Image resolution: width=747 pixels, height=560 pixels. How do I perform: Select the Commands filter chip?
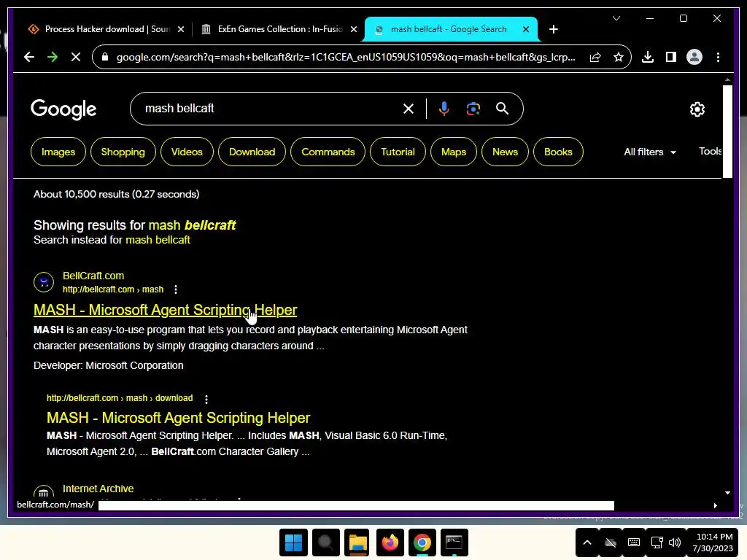pyautogui.click(x=328, y=152)
